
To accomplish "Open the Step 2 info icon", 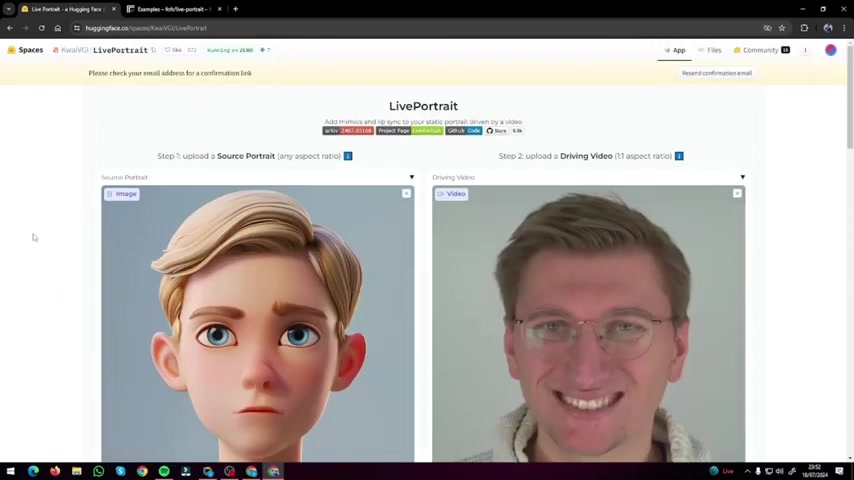I will point(679,156).
